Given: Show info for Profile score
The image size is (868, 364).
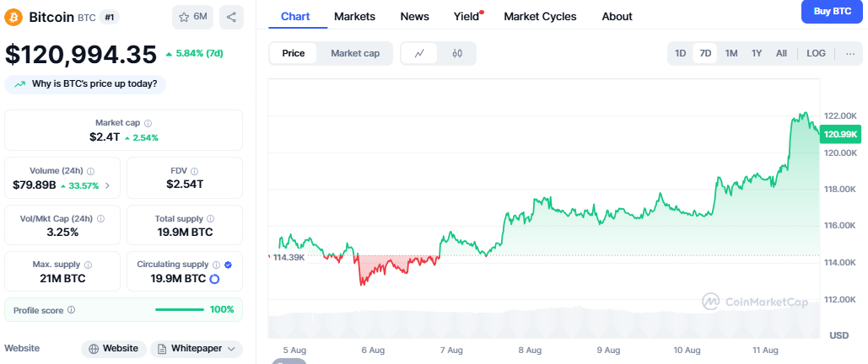Looking at the screenshot, I should pos(72,310).
